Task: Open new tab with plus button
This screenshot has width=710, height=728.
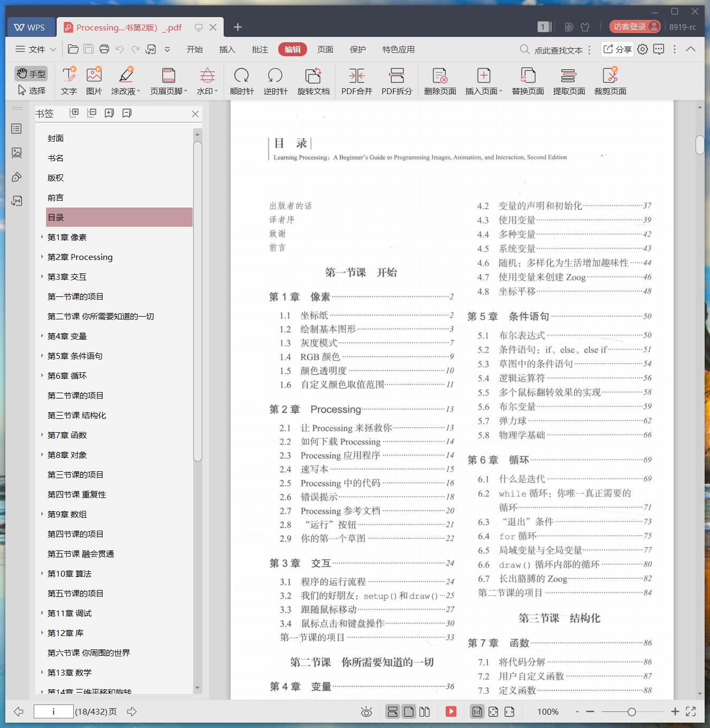Action: [238, 27]
